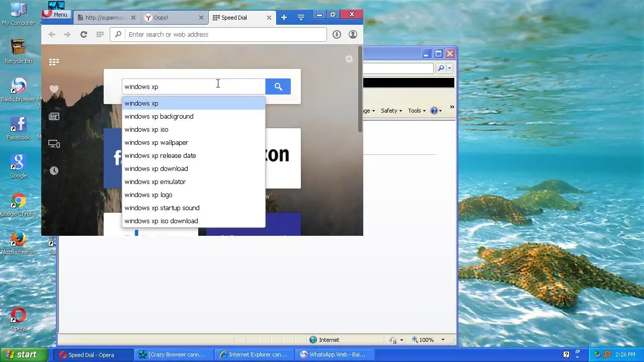644x362 pixels.
Task: Open Start menu
Action: click(24, 354)
